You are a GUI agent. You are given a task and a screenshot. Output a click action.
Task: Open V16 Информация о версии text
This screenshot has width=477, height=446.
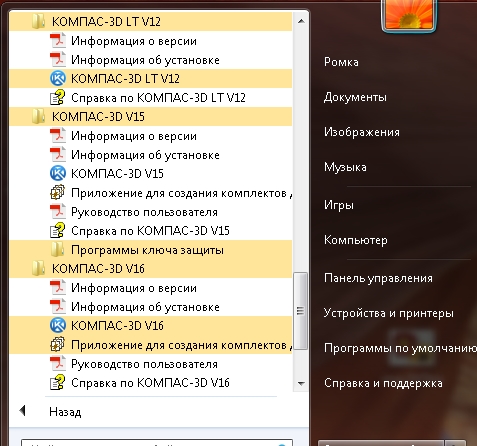pos(134,288)
